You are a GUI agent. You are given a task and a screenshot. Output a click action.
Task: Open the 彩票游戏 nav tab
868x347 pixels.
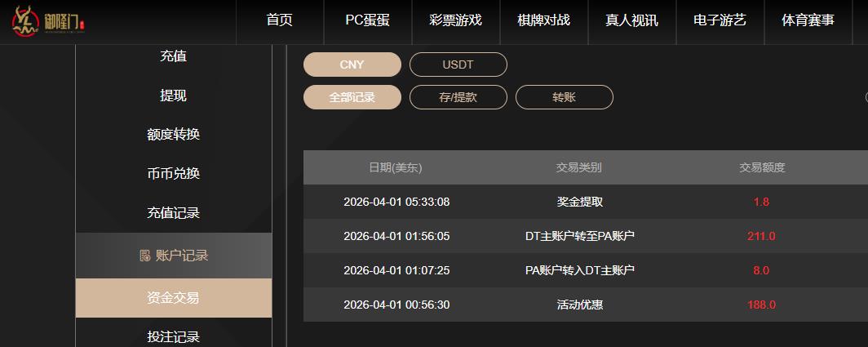(x=455, y=20)
